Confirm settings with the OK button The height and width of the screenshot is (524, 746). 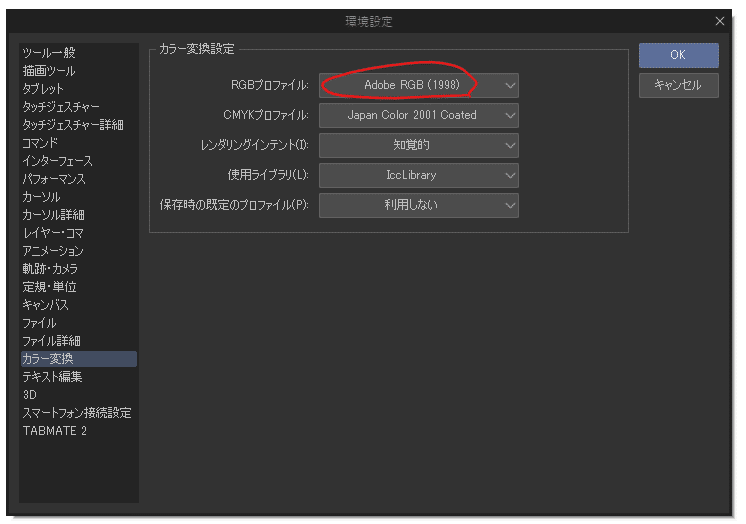678,55
